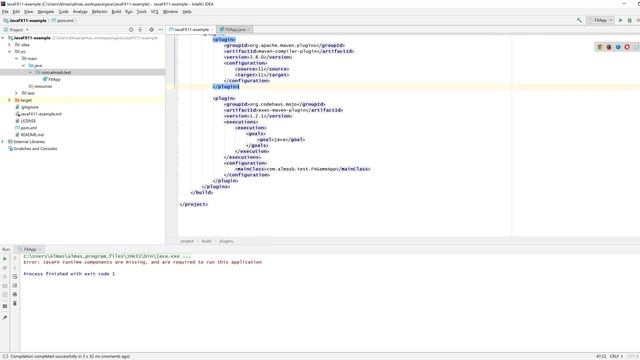The image size is (640, 360).
Task: Open in Chrome browser preview icon
Action: 600,47
